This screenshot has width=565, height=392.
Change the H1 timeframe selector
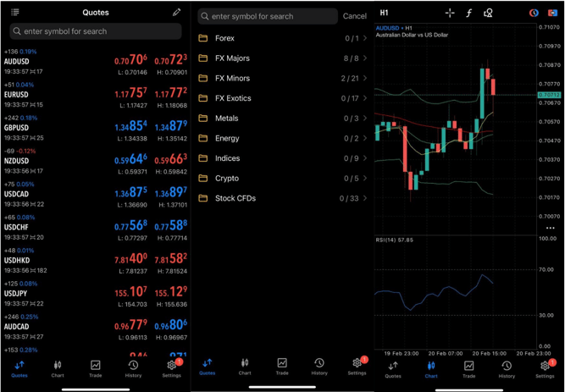point(385,13)
